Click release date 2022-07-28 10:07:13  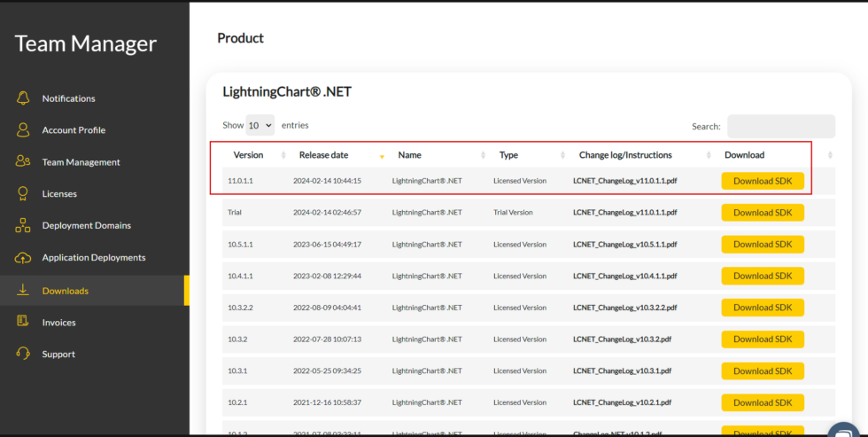(327, 339)
